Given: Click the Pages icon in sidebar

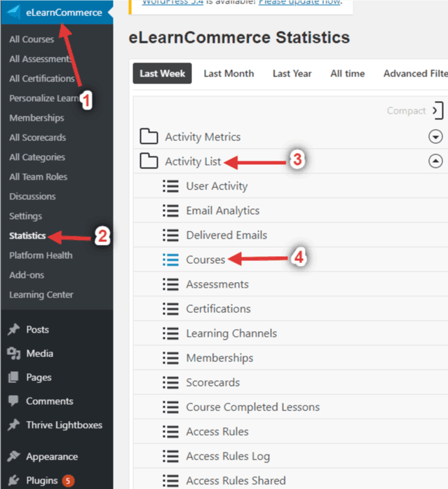Looking at the screenshot, I should [13, 377].
